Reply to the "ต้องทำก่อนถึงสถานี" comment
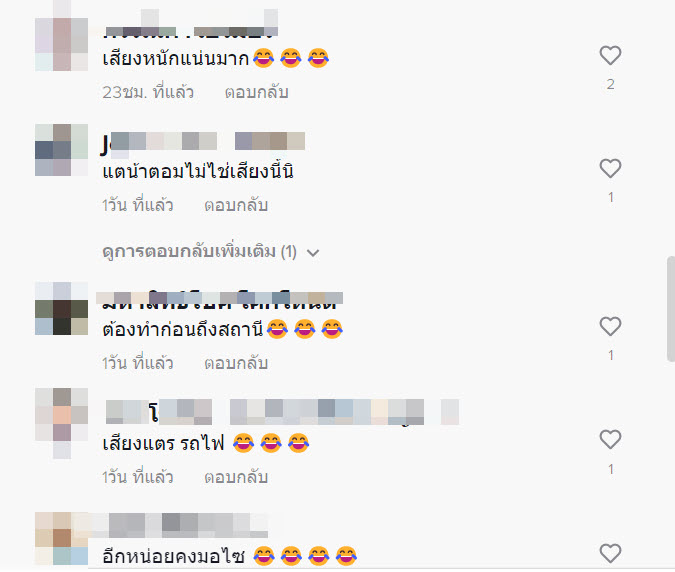Viewport: 675px width, 572px height. click(x=236, y=363)
